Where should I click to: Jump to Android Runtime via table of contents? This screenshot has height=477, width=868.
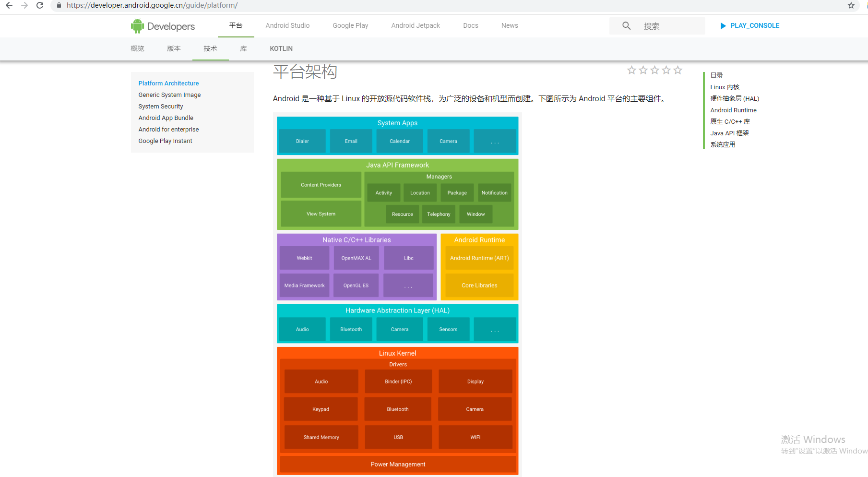tap(733, 110)
